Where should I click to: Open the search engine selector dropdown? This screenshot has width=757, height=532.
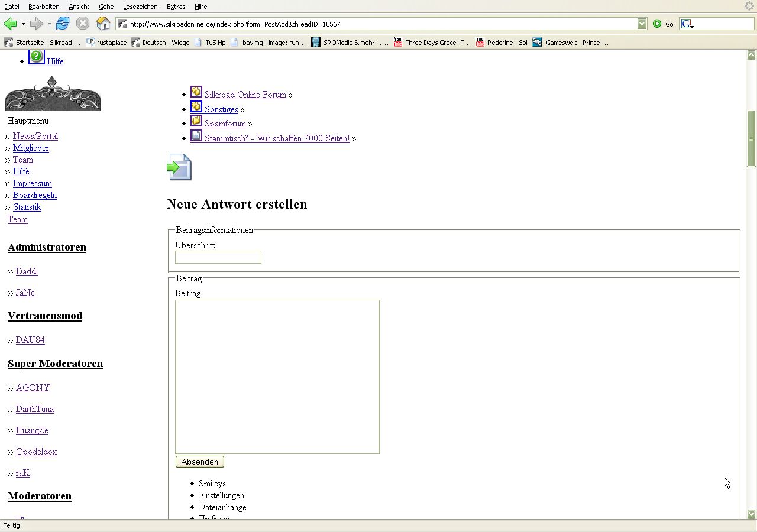(x=687, y=24)
